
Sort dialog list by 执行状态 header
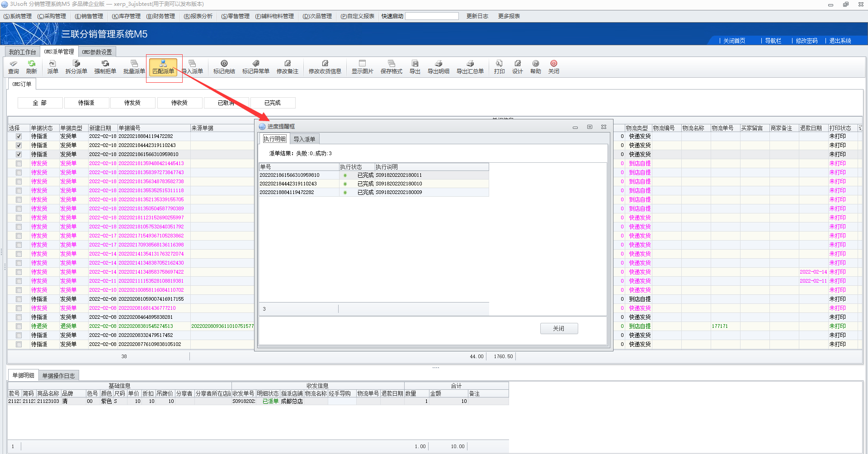click(x=357, y=167)
